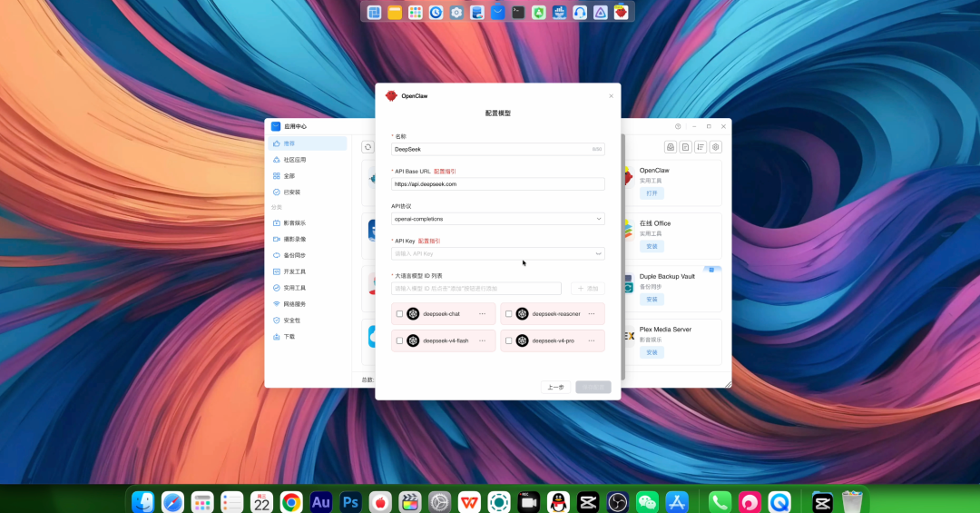
Task: Open the 实用工具 category
Action: click(308, 289)
